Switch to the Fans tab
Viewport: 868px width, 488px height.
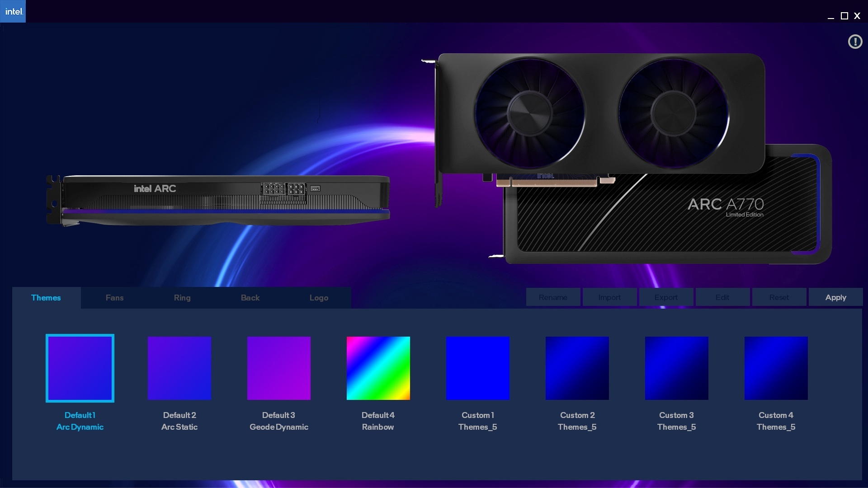pyautogui.click(x=114, y=298)
